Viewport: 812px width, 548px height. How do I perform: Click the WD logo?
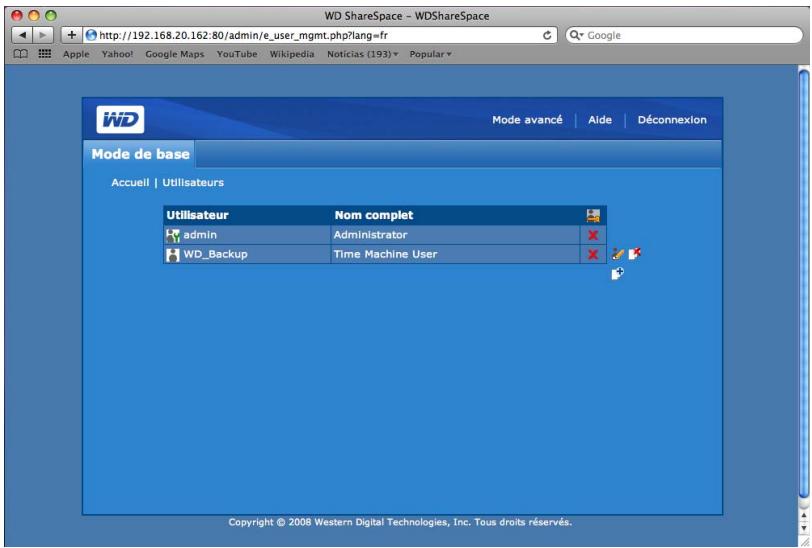tap(120, 120)
